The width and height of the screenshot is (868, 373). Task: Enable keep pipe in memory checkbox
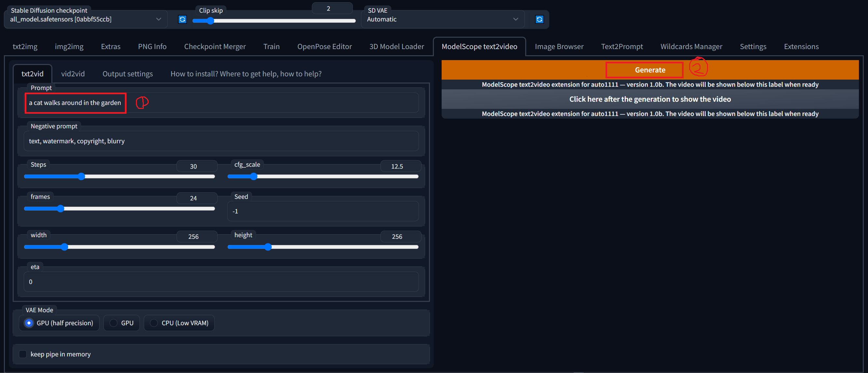tap(23, 354)
